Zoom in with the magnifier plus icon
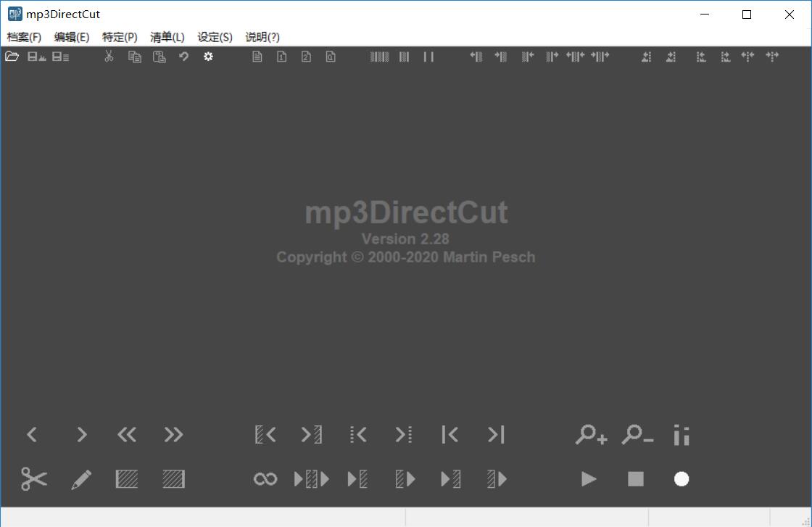Screen dimensions: 812x527 pos(591,435)
